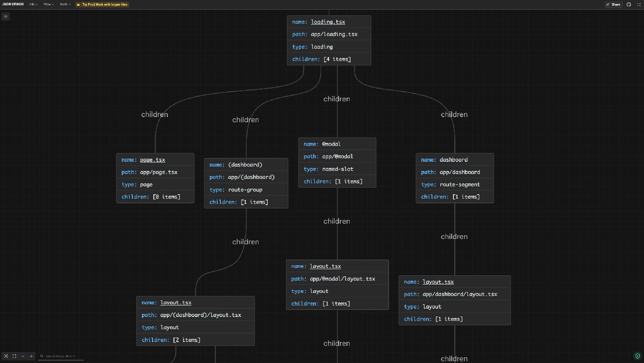Zoom in with the plus icon
644x363 pixels.
[31, 356]
